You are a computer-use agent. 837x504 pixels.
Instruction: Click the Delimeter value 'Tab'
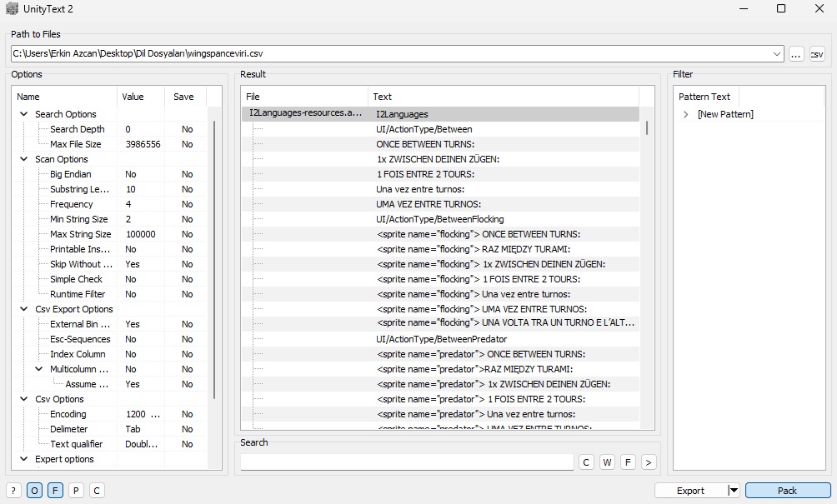click(133, 429)
